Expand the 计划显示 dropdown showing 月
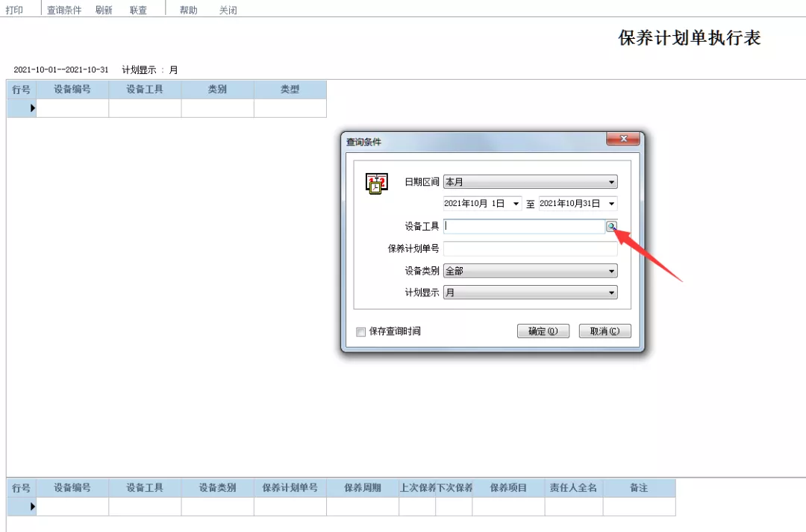The image size is (806, 532). (x=530, y=292)
